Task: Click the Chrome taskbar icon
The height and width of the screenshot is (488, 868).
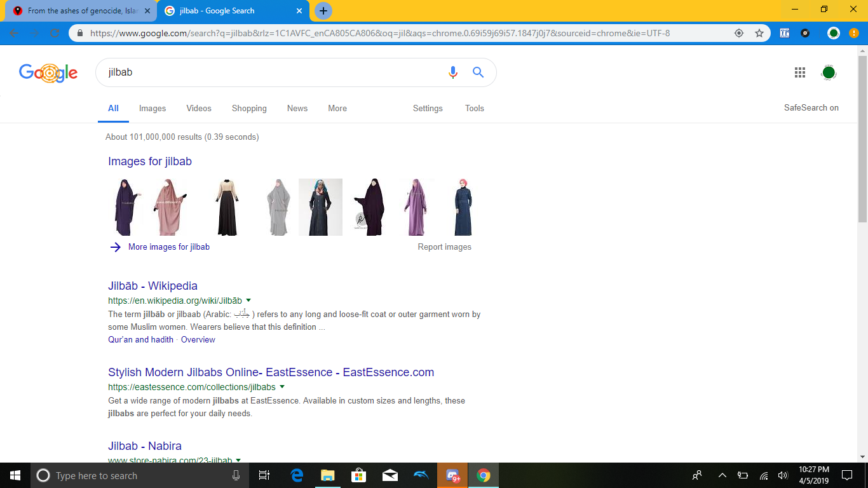Action: 484,475
